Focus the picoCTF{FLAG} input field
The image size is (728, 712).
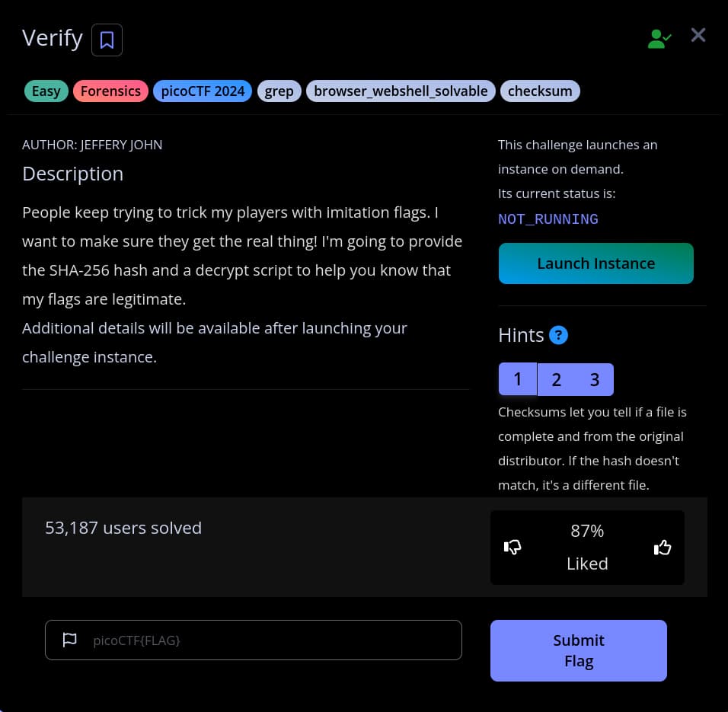click(274, 640)
